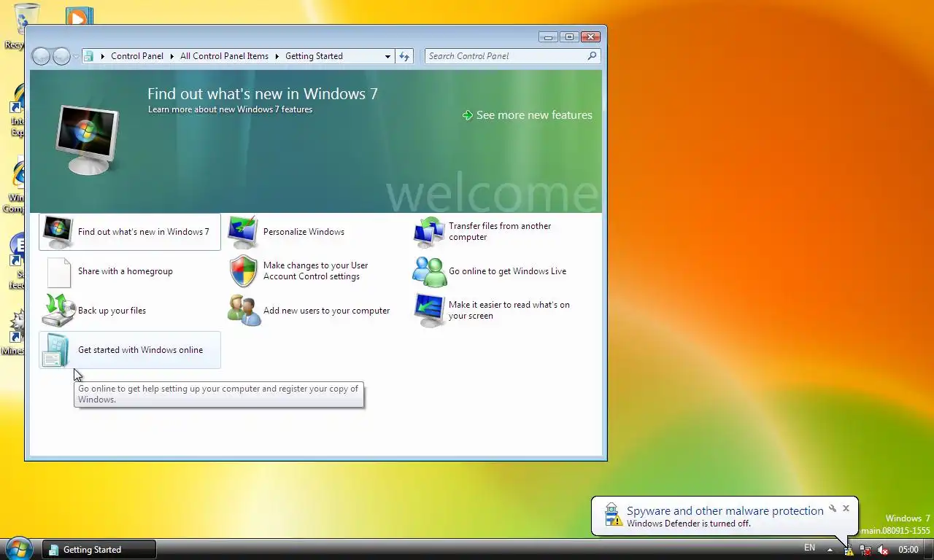Open Make changes to User Account Control settings
Screen dimensions: 934x560
point(315,271)
